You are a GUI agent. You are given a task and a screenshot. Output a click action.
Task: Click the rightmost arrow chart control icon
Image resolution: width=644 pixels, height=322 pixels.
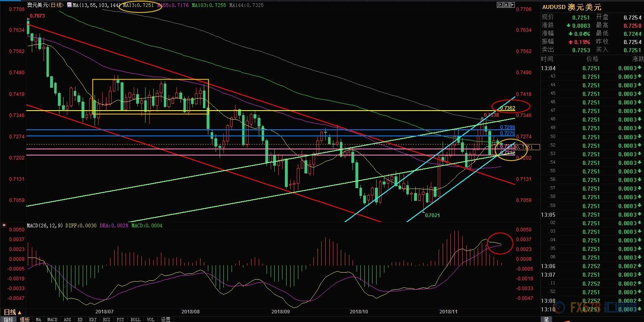tap(512, 5)
